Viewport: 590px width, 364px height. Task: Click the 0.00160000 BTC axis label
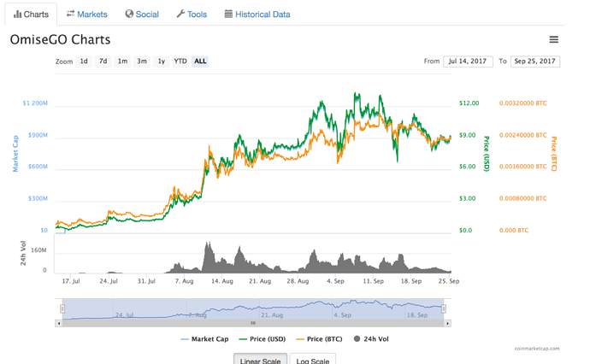click(x=523, y=167)
